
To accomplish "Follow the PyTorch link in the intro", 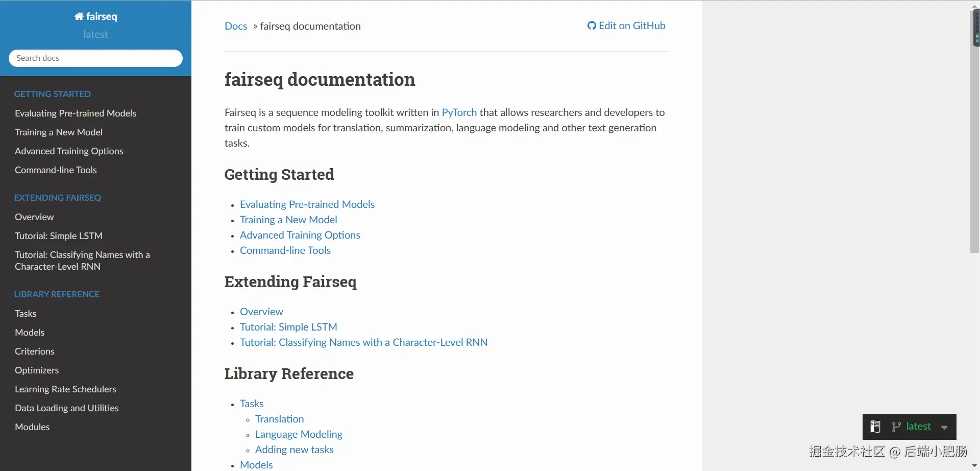I will pyautogui.click(x=459, y=112).
